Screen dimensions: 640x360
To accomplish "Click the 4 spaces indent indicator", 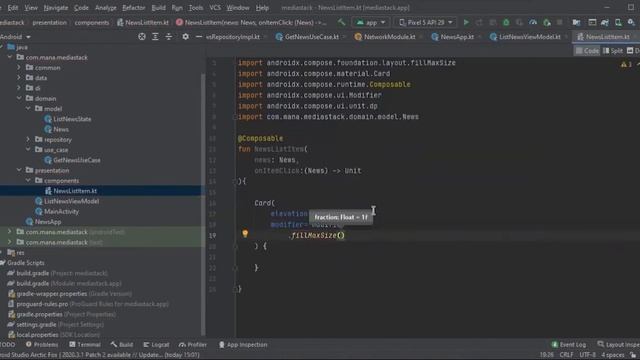I will (612, 355).
